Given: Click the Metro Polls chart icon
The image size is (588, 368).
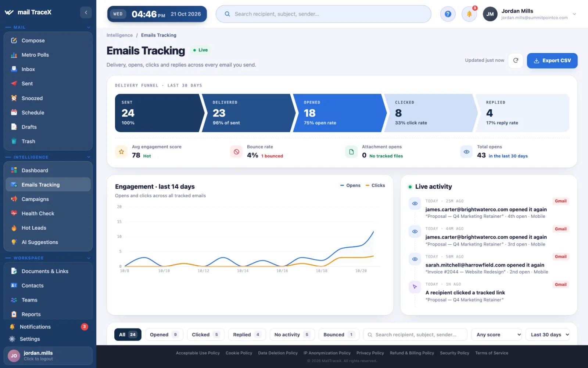Looking at the screenshot, I should pos(14,55).
